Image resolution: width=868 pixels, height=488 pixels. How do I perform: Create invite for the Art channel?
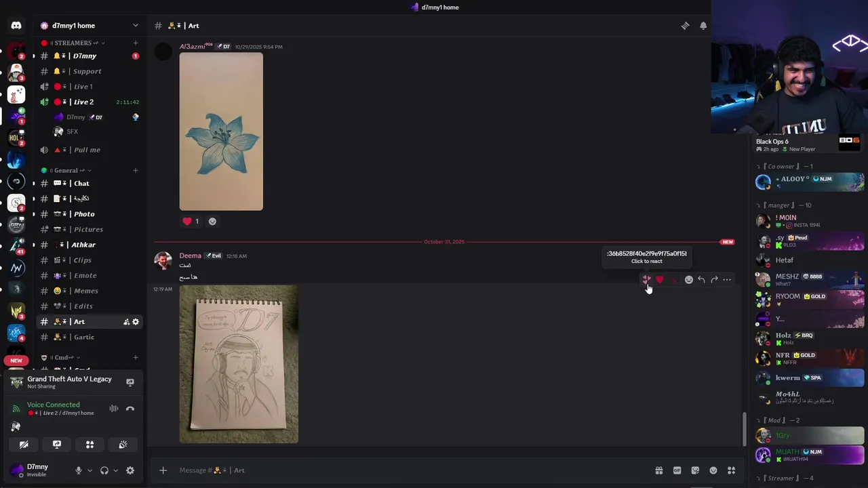point(126,322)
